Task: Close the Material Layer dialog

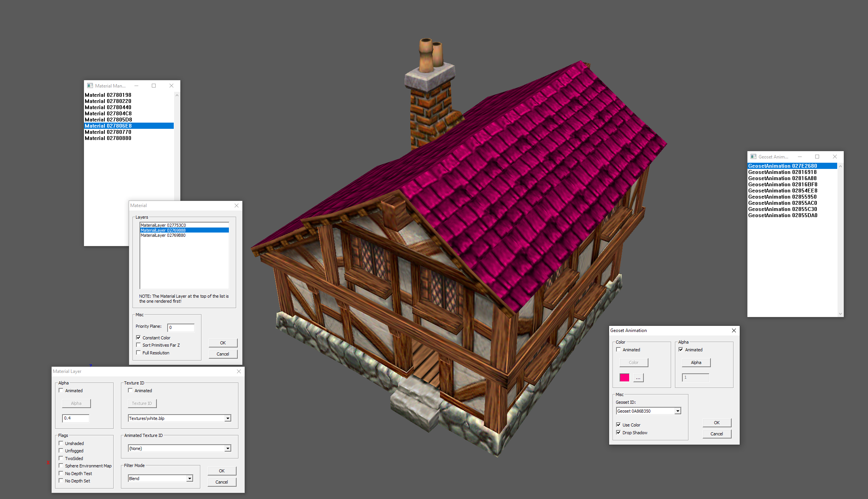Action: point(239,371)
